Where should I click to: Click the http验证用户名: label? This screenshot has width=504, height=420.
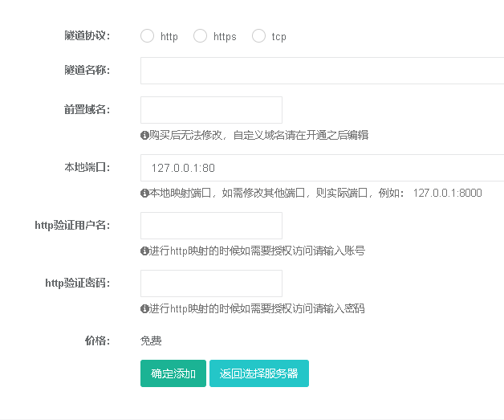[x=72, y=226]
